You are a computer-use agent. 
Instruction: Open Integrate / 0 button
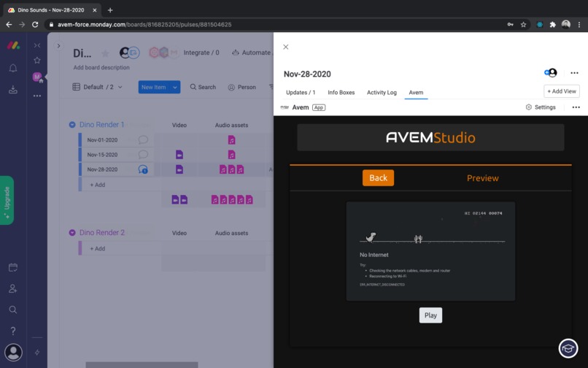pos(201,53)
